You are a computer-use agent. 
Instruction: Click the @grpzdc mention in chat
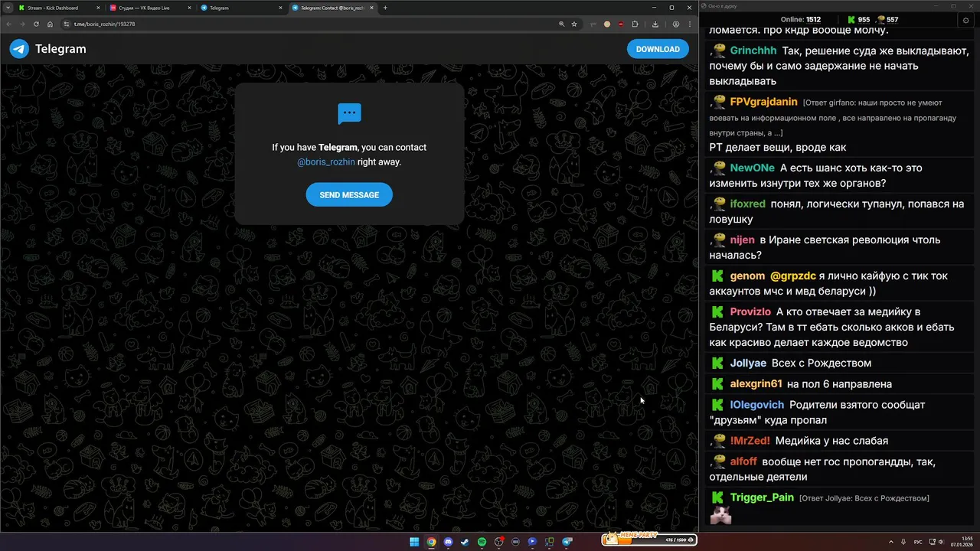click(x=792, y=276)
